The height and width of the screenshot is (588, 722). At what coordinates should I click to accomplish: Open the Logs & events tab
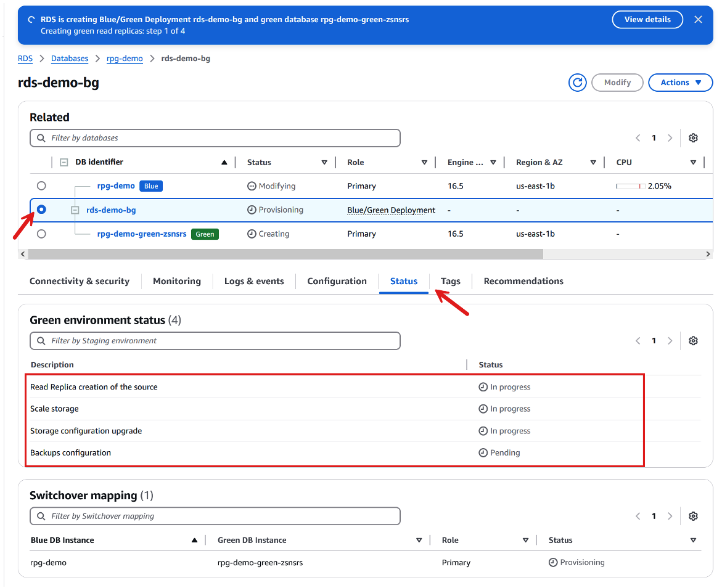(254, 281)
